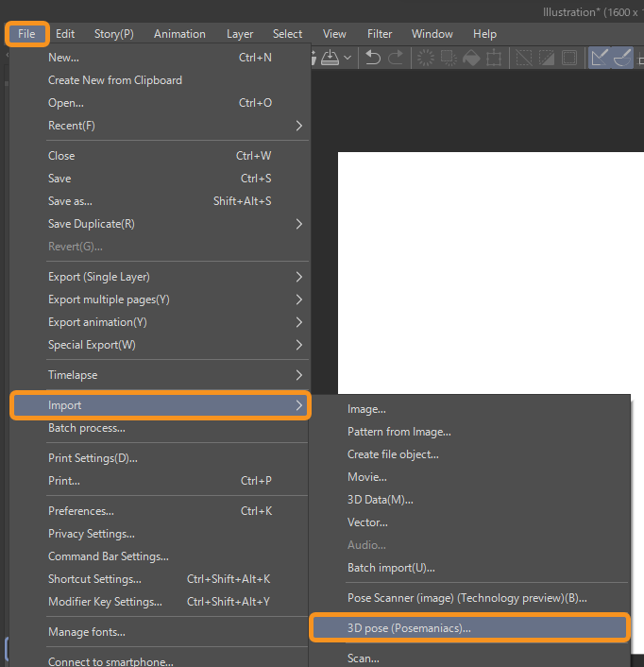Select 3D pose (Posemaniacs)...
Screen dimensions: 644x667
coord(470,628)
